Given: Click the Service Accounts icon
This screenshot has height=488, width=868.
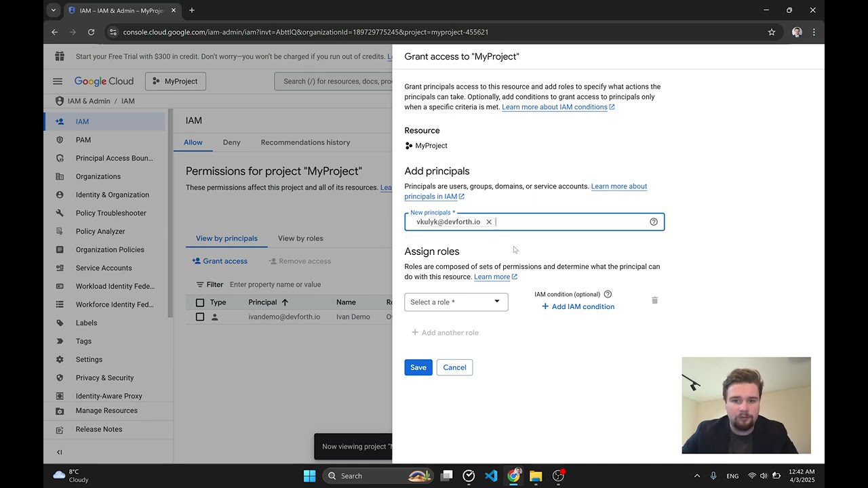Looking at the screenshot, I should tap(60, 268).
